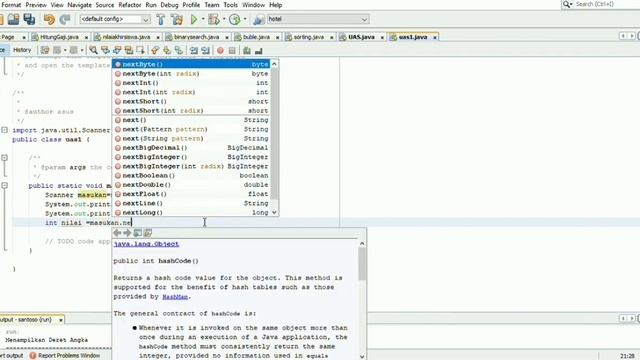Viewport: 640px width, 360px height.
Task: Click Javadoc popup vertical scrollbar thumb
Action: (362, 264)
